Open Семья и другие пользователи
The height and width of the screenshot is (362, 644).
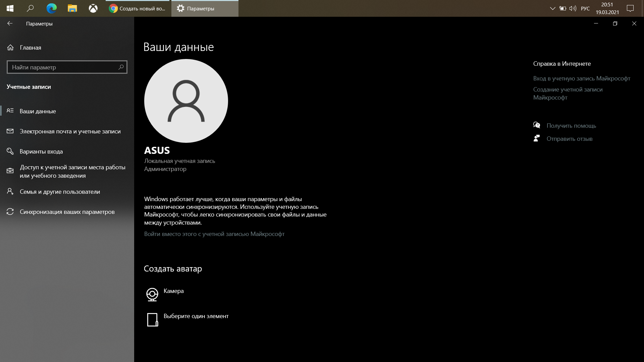point(67,192)
